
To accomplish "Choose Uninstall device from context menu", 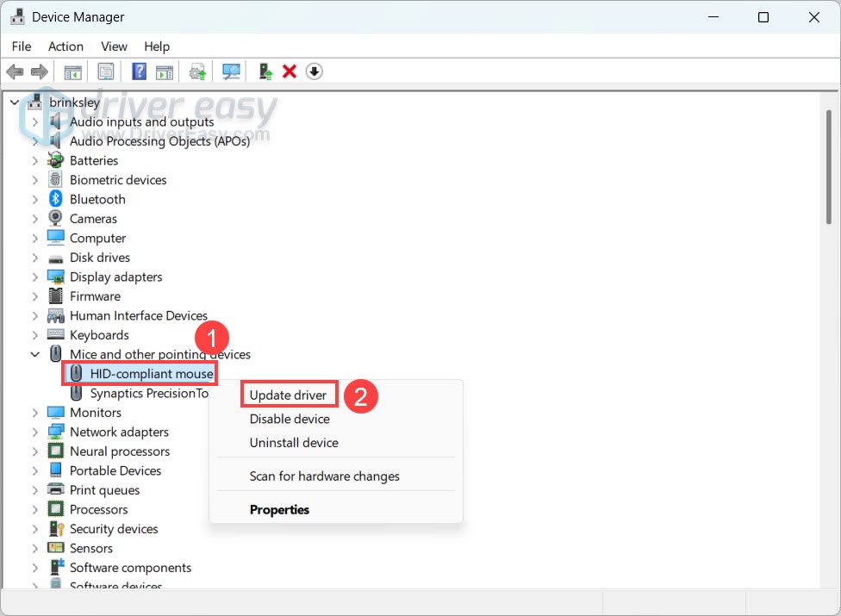I will 294,442.
